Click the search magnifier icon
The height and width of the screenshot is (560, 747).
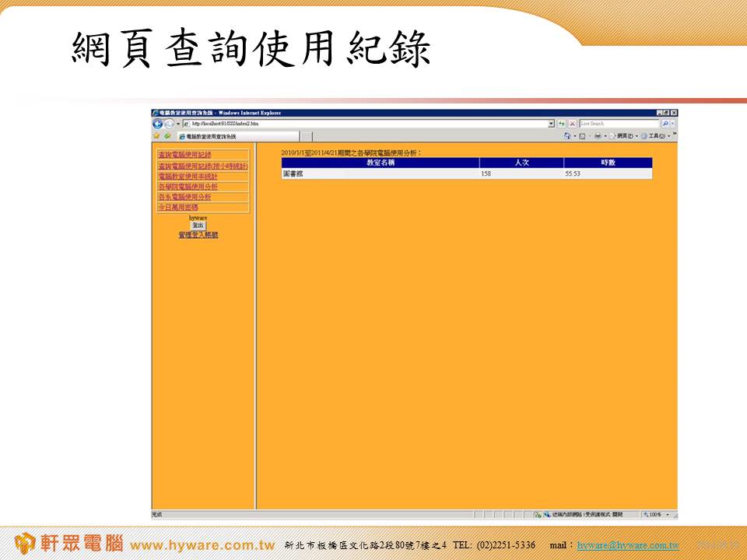point(665,124)
